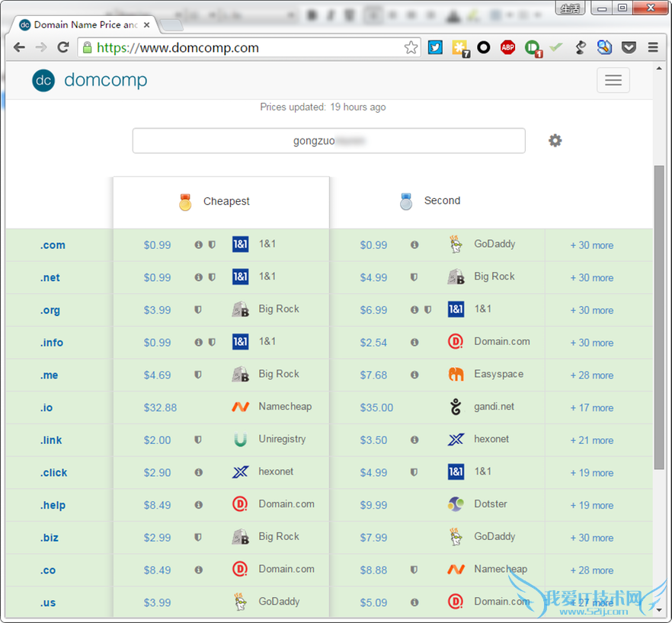Expand + 19 more for .help row
The height and width of the screenshot is (623, 672).
click(591, 506)
